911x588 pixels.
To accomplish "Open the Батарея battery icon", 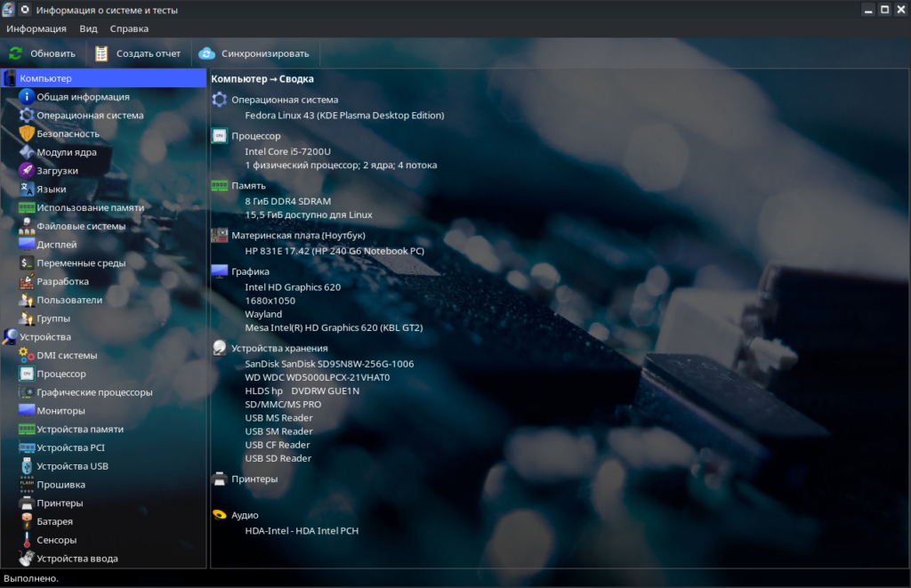I will (27, 521).
